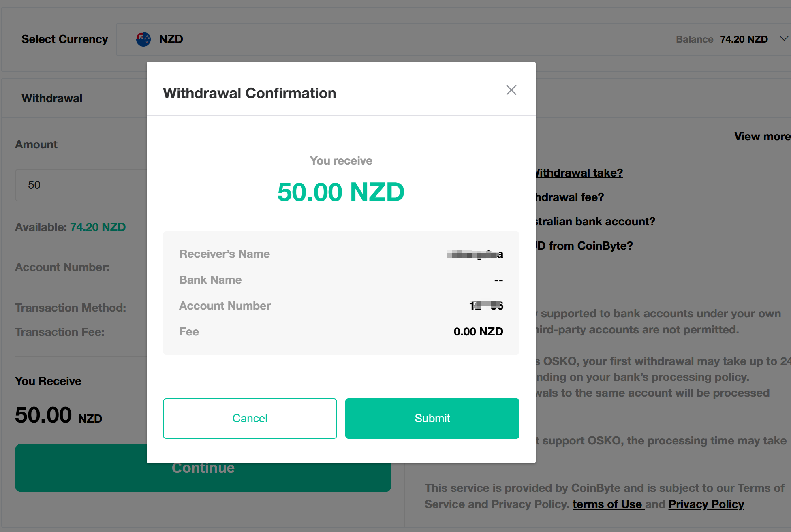Image resolution: width=791 pixels, height=532 pixels.
Task: Click the New Zealand flag currency icon
Action: tap(143, 38)
